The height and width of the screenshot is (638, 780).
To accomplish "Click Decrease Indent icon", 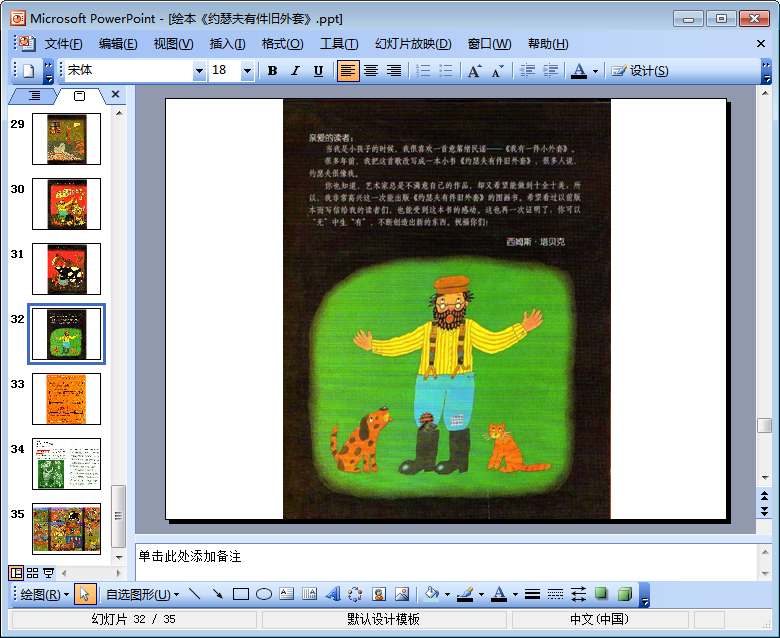I will tap(527, 71).
